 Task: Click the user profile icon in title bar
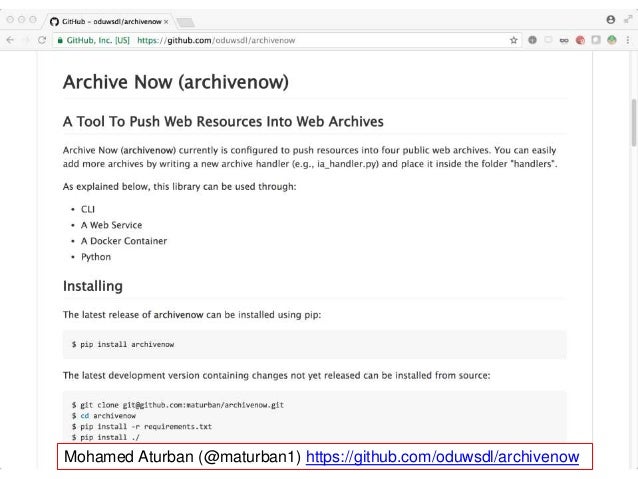(x=610, y=20)
